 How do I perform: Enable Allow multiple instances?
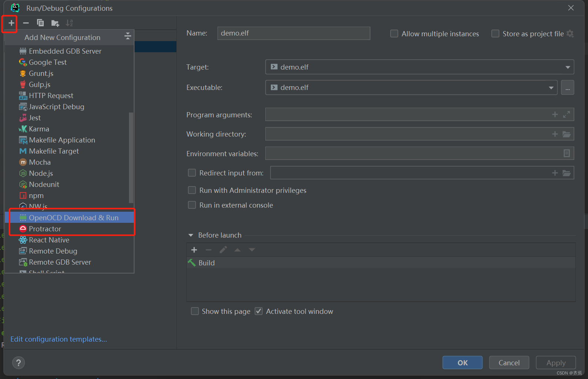(x=394, y=34)
